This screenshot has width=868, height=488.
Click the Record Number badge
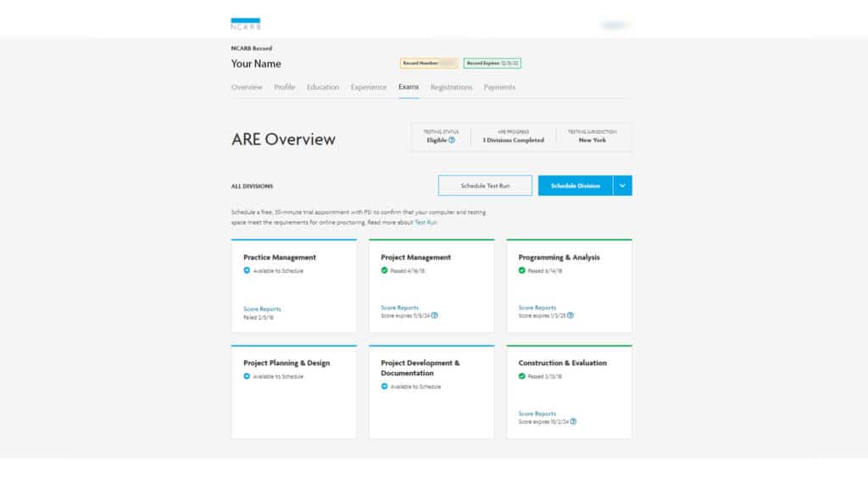429,63
